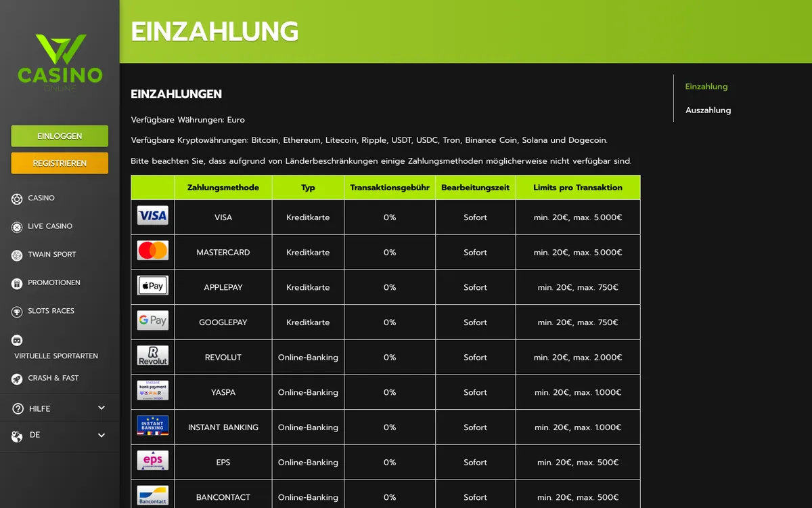Image resolution: width=812 pixels, height=508 pixels.
Task: Open SLOTS RACES
Action: click(x=51, y=311)
